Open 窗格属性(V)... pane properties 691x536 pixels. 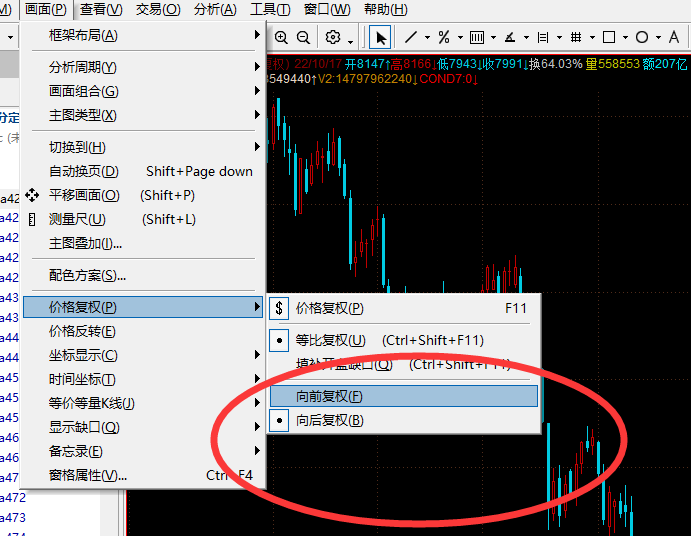pos(143,476)
